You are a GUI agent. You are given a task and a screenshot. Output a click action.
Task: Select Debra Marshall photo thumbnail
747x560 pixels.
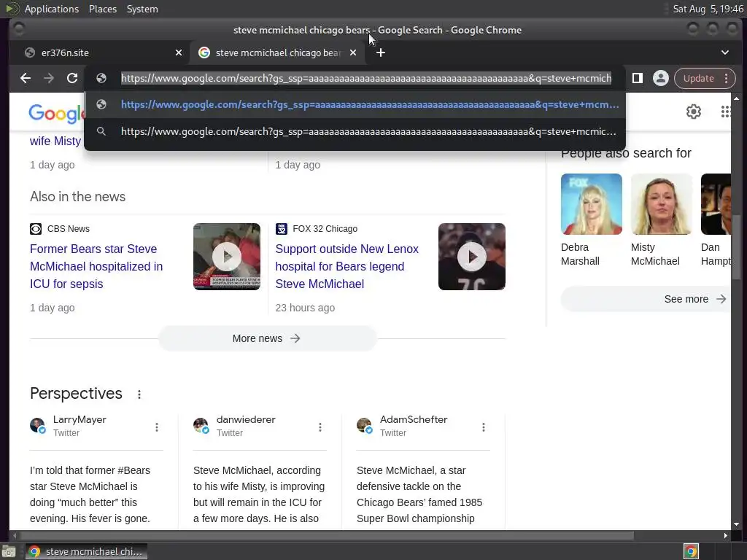(591, 204)
